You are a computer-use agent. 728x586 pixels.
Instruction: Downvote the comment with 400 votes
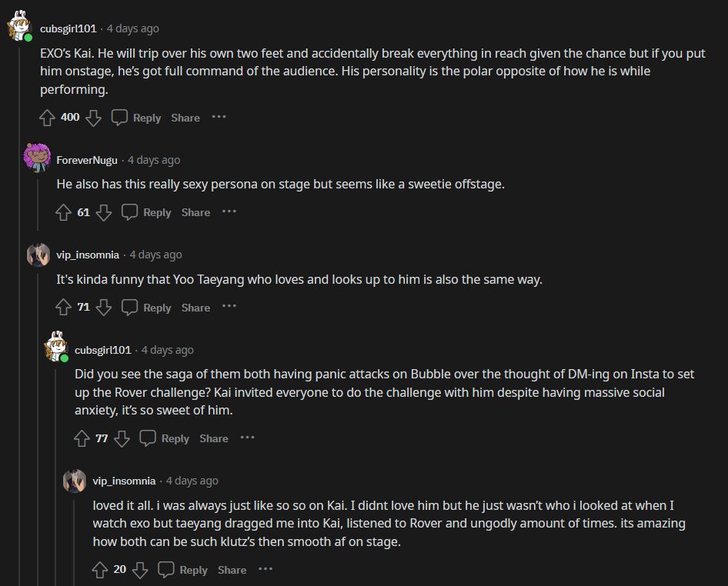tap(93, 118)
